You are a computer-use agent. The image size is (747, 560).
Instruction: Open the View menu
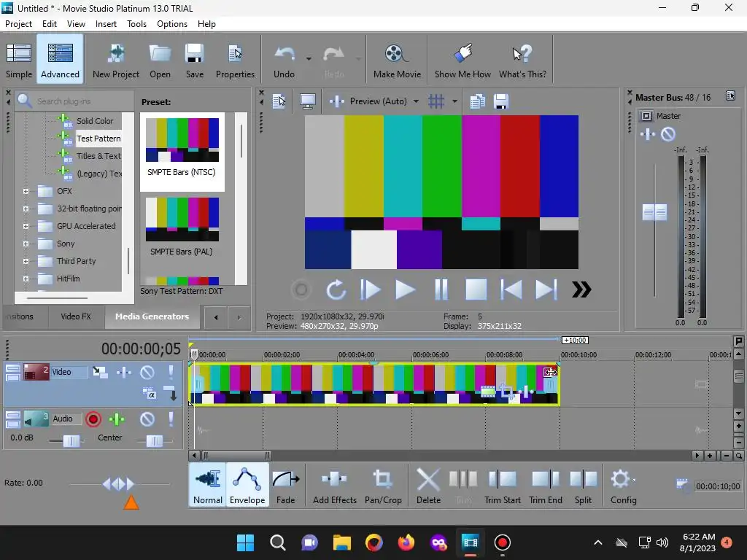(x=76, y=24)
